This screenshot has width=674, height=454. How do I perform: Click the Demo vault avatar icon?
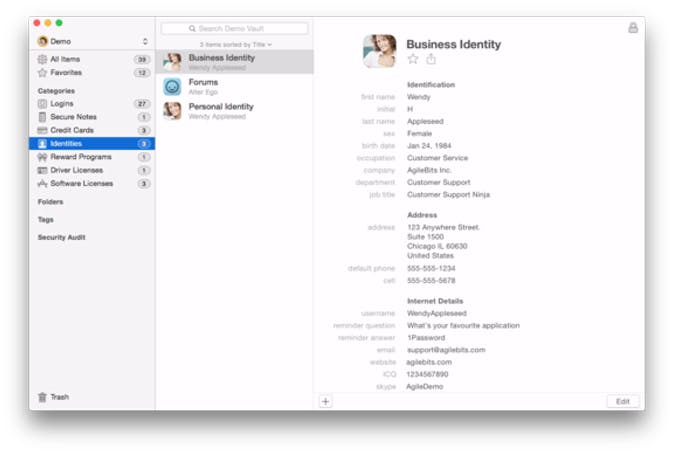tap(42, 41)
